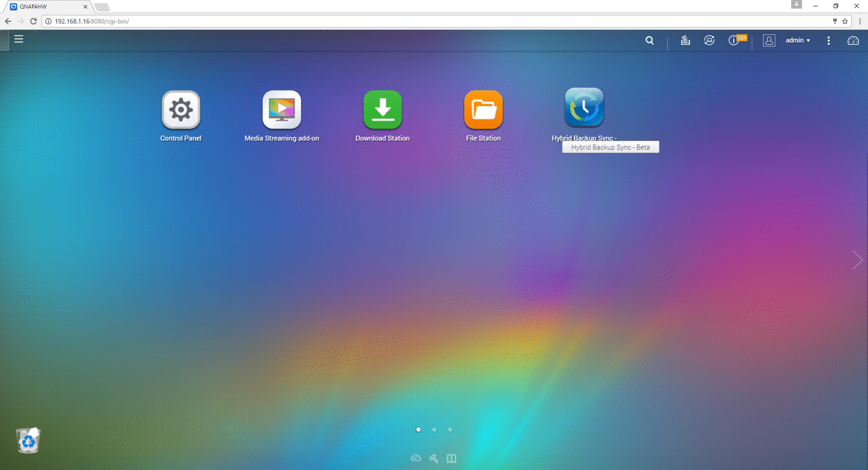Close the QNAPAHW tab
Screen dimensions: 868x470
pyautogui.click(x=85, y=6)
